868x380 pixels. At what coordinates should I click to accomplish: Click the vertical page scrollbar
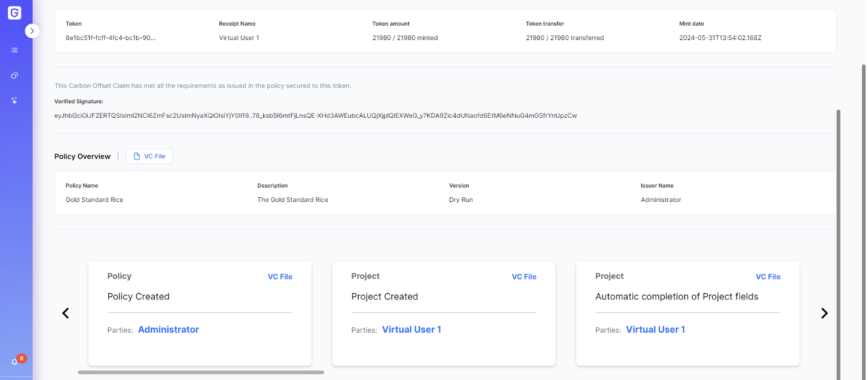click(838, 239)
